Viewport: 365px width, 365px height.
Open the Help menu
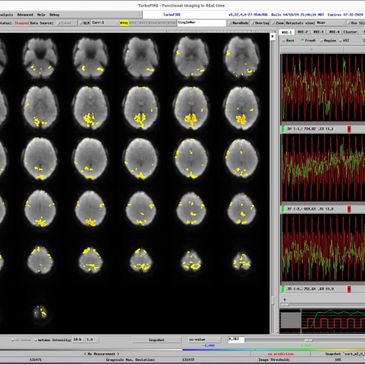click(41, 15)
